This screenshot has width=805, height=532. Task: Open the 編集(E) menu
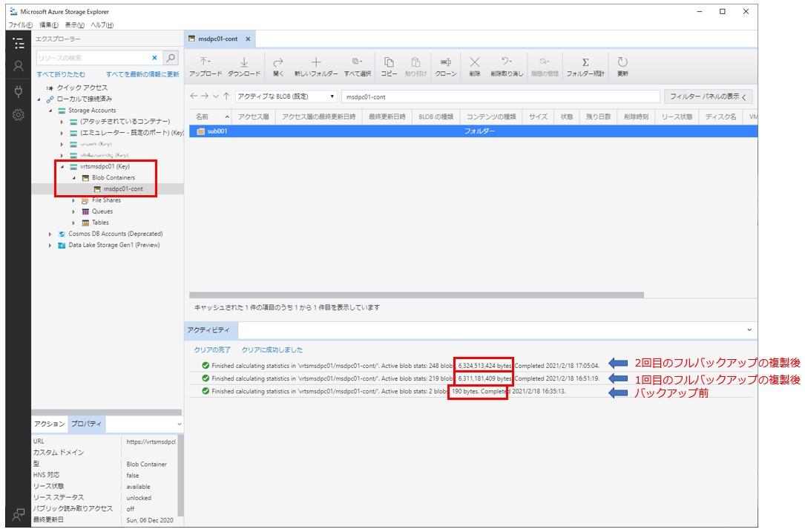pyautogui.click(x=49, y=24)
